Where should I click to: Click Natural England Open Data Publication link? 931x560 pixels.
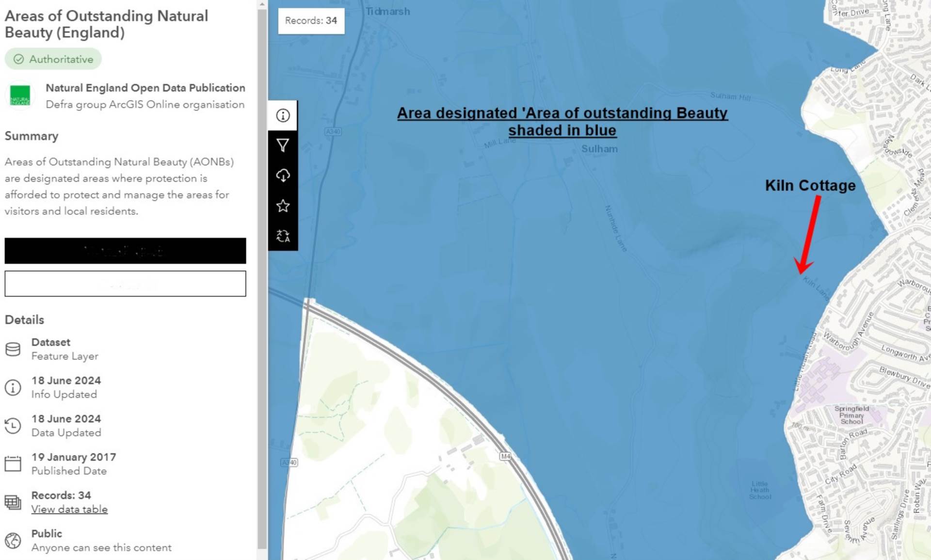click(x=145, y=88)
